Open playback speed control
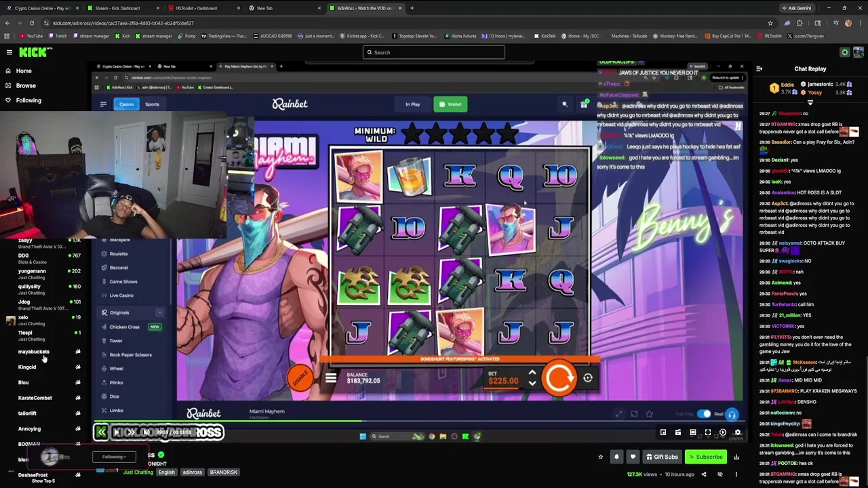The width and height of the screenshot is (868, 488). tap(723, 432)
